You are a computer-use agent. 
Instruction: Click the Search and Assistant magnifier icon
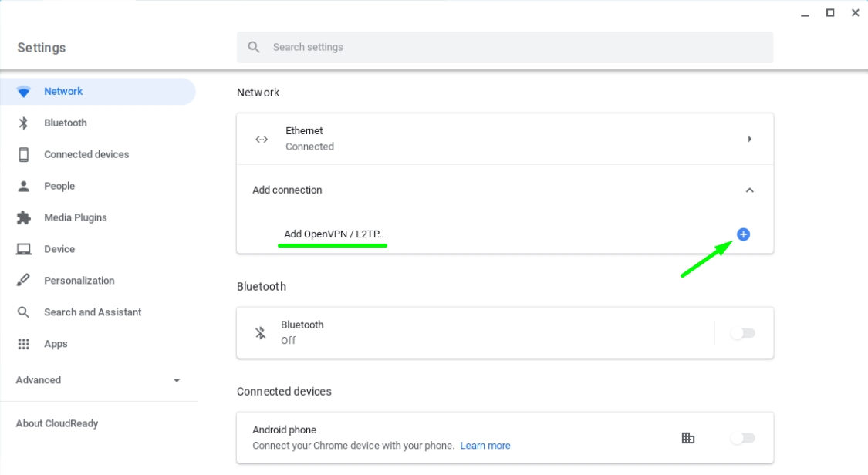tap(23, 312)
